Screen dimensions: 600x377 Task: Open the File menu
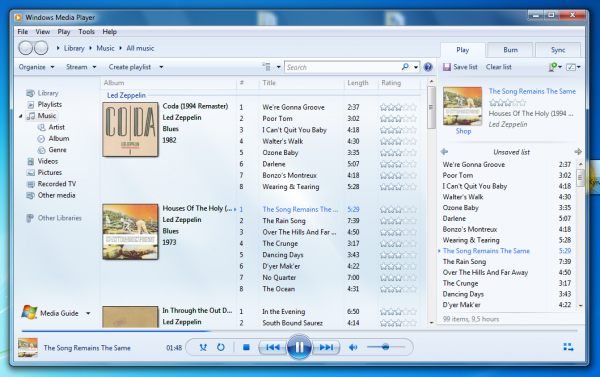point(23,32)
